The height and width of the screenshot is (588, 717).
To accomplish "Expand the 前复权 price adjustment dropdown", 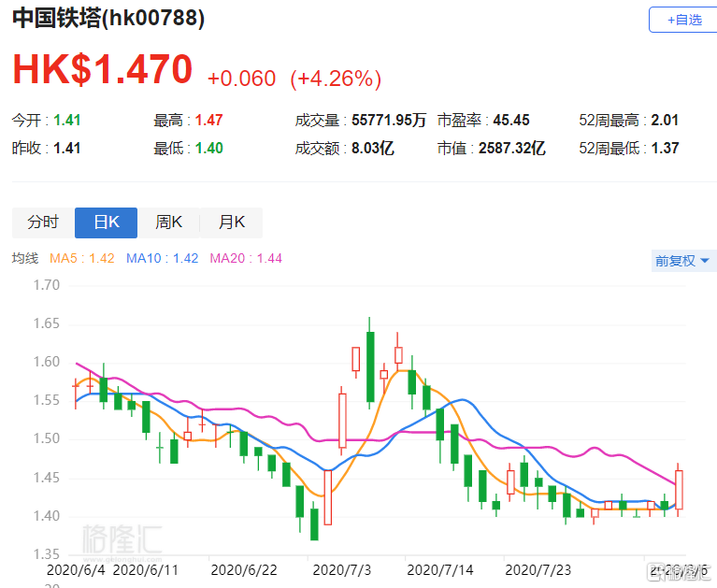I will coord(681,261).
